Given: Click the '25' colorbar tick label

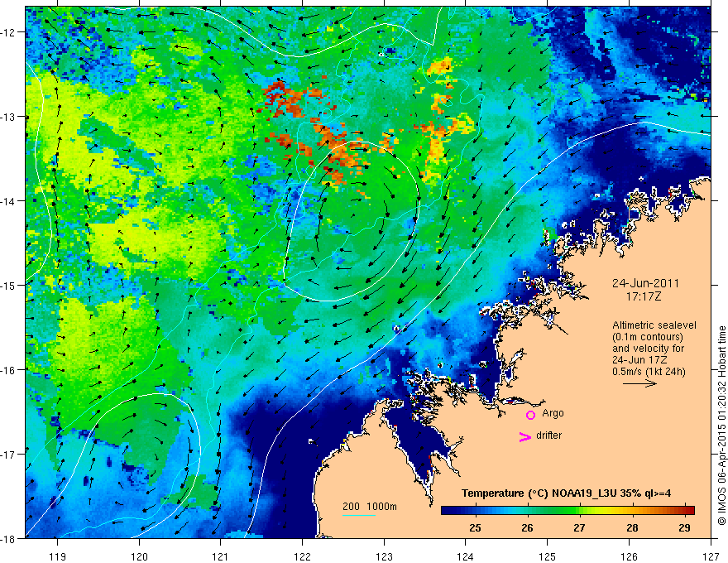Looking at the screenshot, I should point(475,527).
